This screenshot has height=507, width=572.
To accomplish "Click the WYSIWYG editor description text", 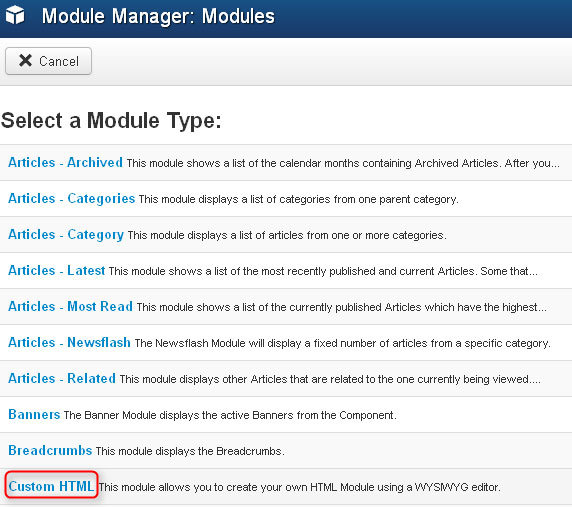I will click(299, 487).
